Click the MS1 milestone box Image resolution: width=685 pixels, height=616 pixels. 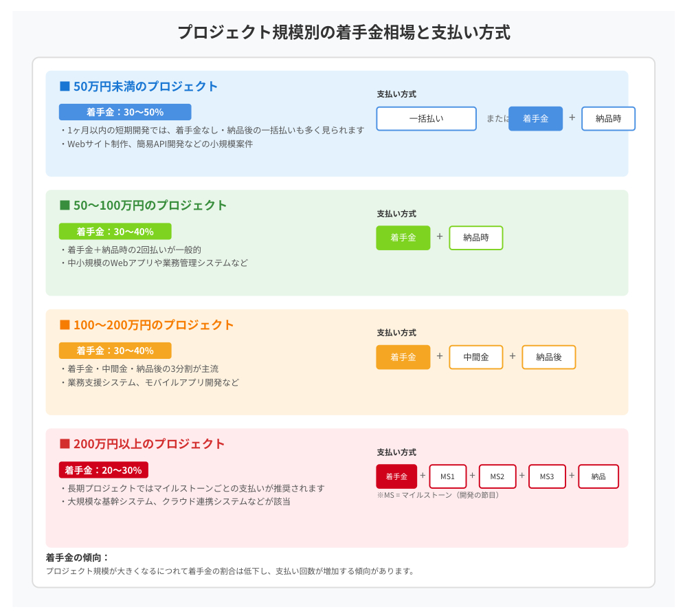point(448,476)
